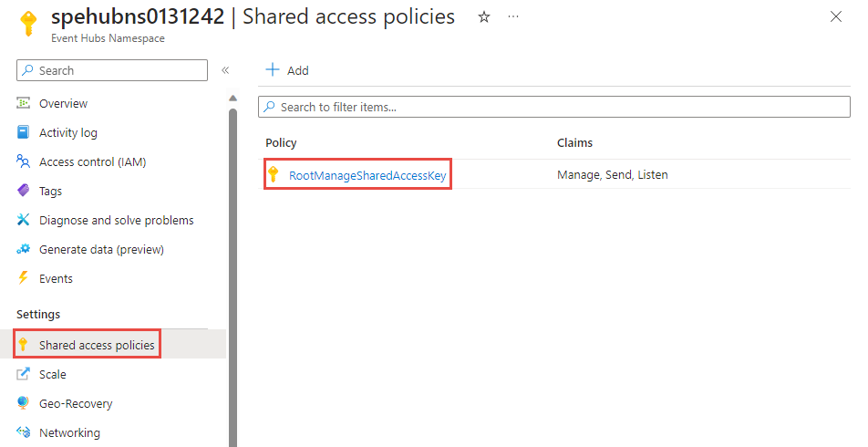868x447 pixels.
Task: Open Geo-Recovery settings
Action: [76, 404]
